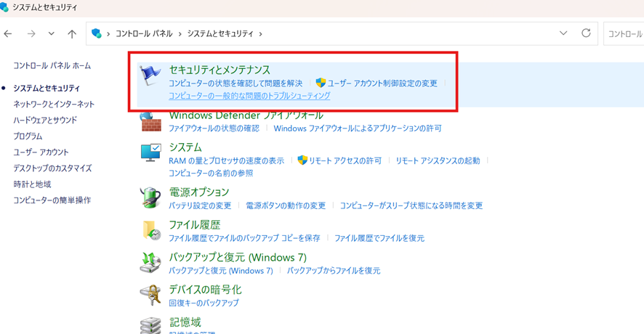Screen dimensions: 644x334
Task: Click the Device Encryption keys icon
Action: [x=150, y=295]
